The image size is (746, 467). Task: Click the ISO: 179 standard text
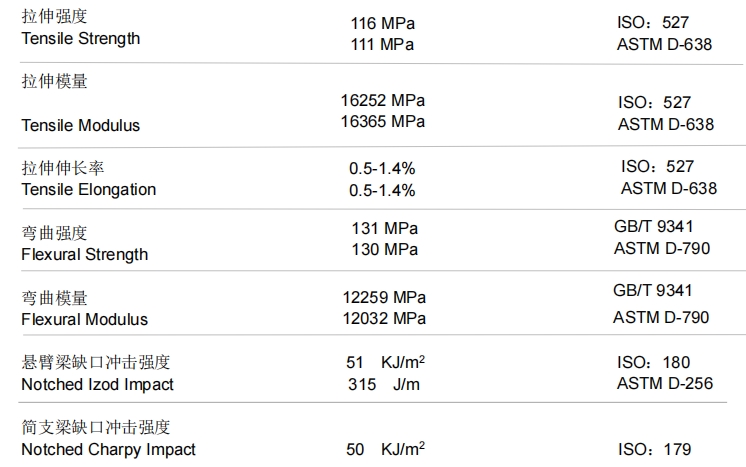tap(654, 449)
